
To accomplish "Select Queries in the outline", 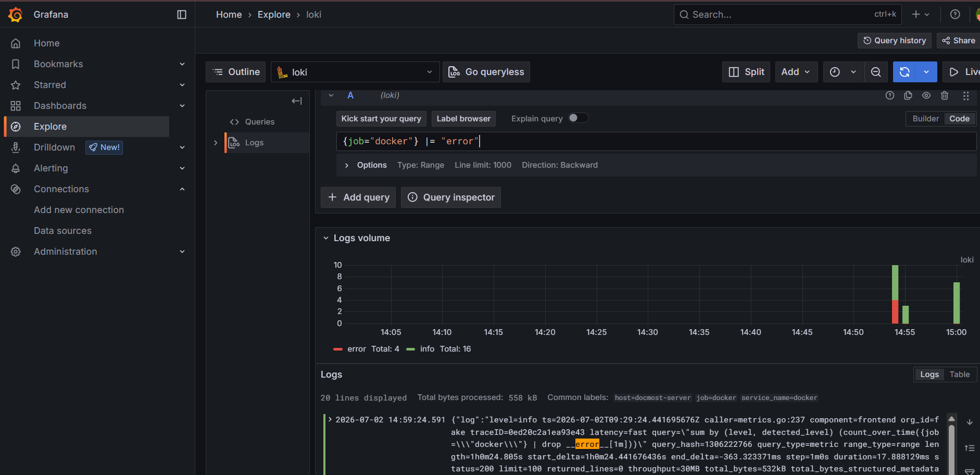I will click(260, 122).
